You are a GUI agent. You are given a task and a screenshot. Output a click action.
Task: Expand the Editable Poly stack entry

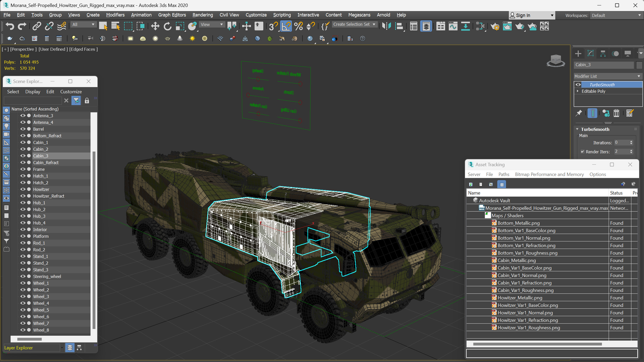click(578, 91)
